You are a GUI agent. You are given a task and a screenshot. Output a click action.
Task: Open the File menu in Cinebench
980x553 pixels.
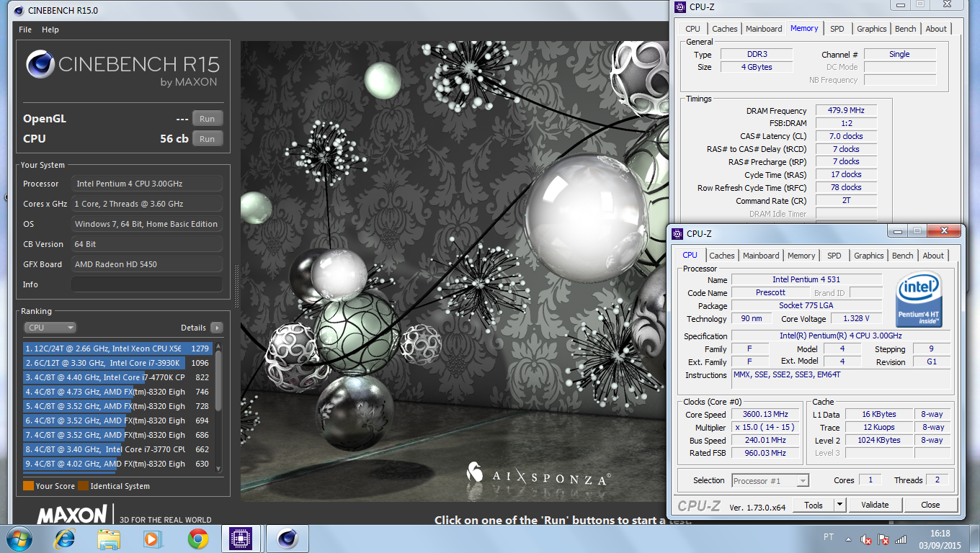point(25,30)
